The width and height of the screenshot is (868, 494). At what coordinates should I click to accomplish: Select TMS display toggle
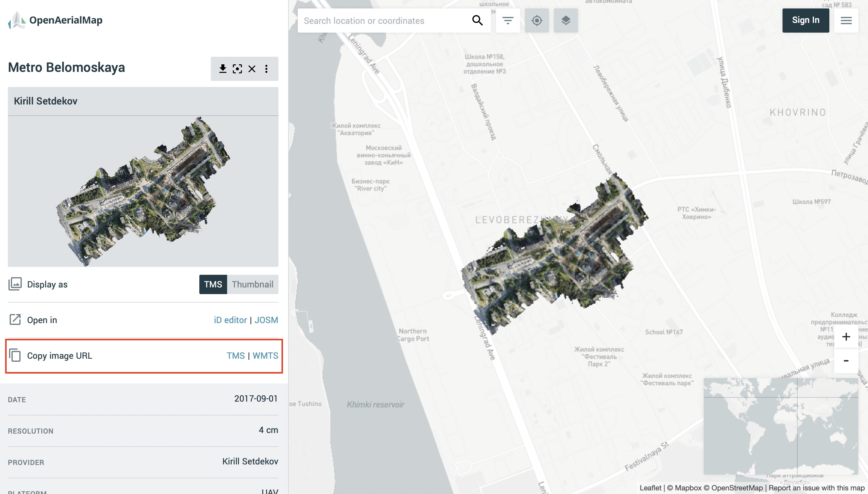pos(212,284)
